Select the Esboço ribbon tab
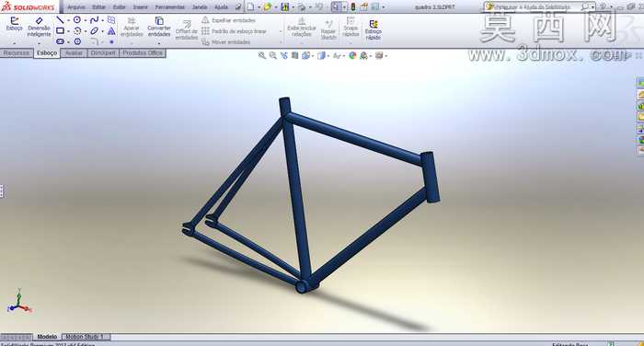 (x=47, y=53)
